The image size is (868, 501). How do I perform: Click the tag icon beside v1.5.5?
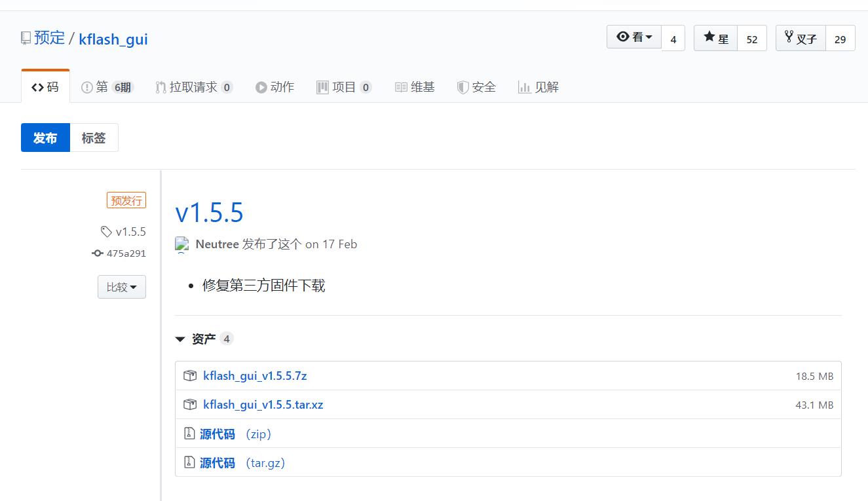[x=106, y=231]
